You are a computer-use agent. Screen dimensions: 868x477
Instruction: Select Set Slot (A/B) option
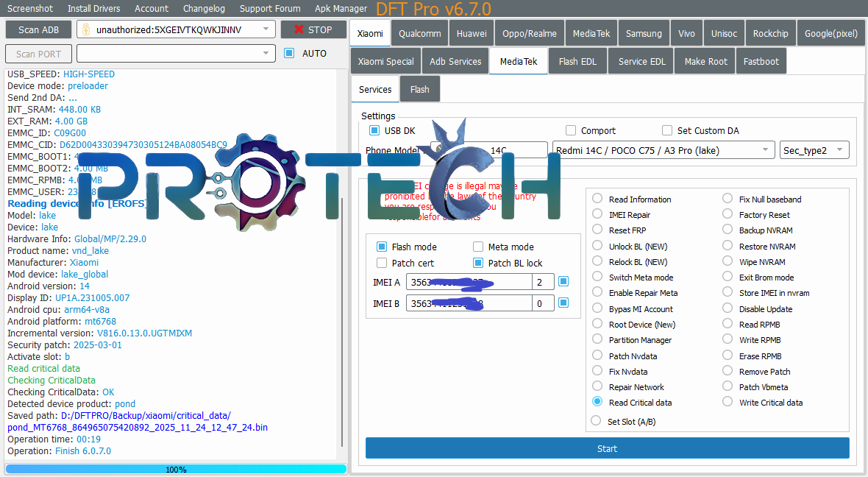596,421
